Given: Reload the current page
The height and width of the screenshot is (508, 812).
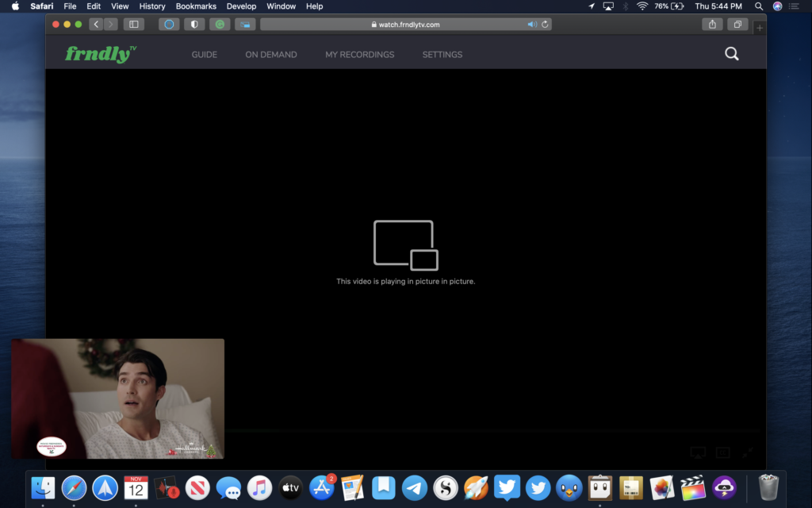Looking at the screenshot, I should pos(545,25).
